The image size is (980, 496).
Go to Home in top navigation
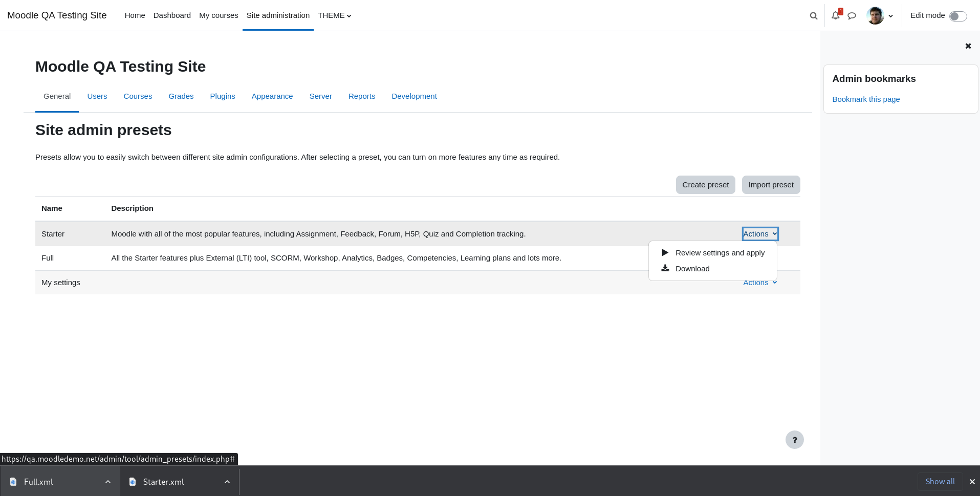click(135, 15)
